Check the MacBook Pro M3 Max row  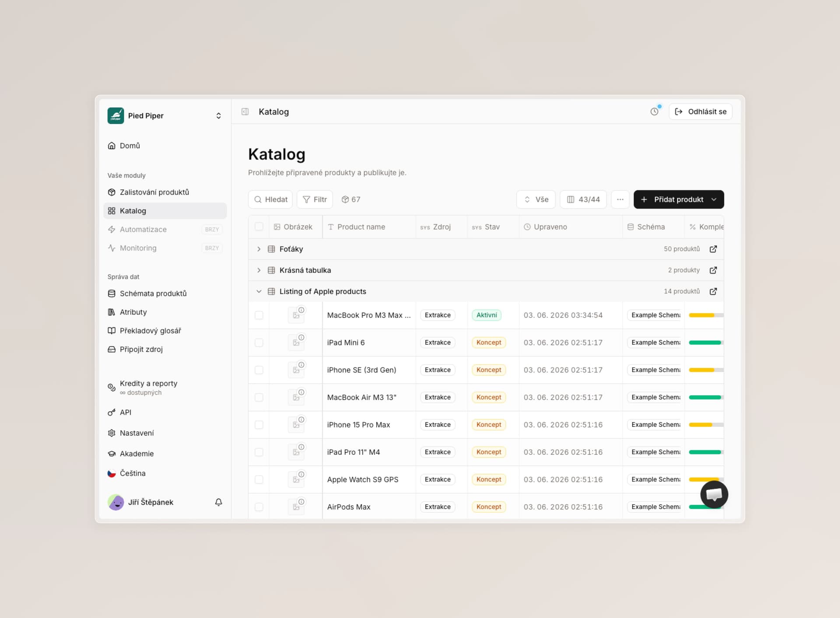click(x=259, y=315)
